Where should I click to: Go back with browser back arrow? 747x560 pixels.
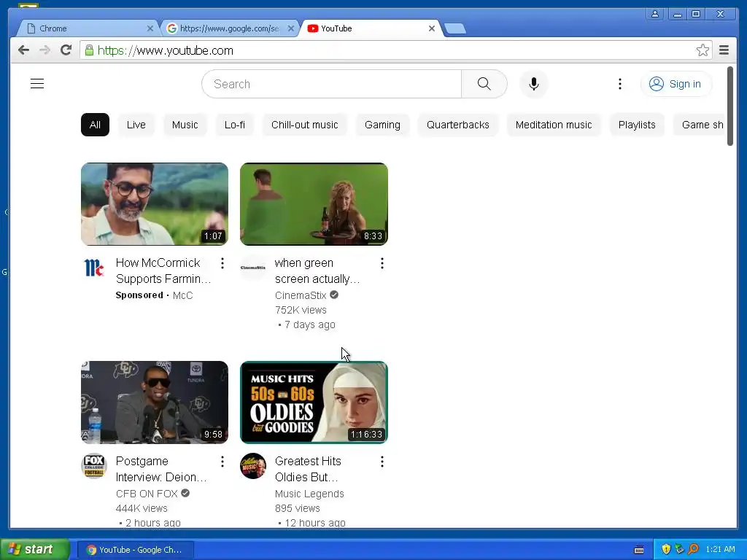click(23, 50)
